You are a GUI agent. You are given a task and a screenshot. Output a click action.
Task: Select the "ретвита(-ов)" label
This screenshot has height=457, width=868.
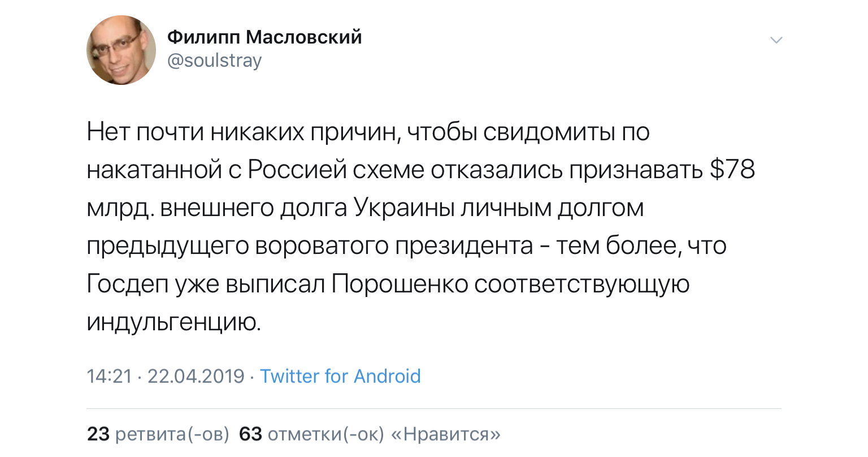[172, 434]
